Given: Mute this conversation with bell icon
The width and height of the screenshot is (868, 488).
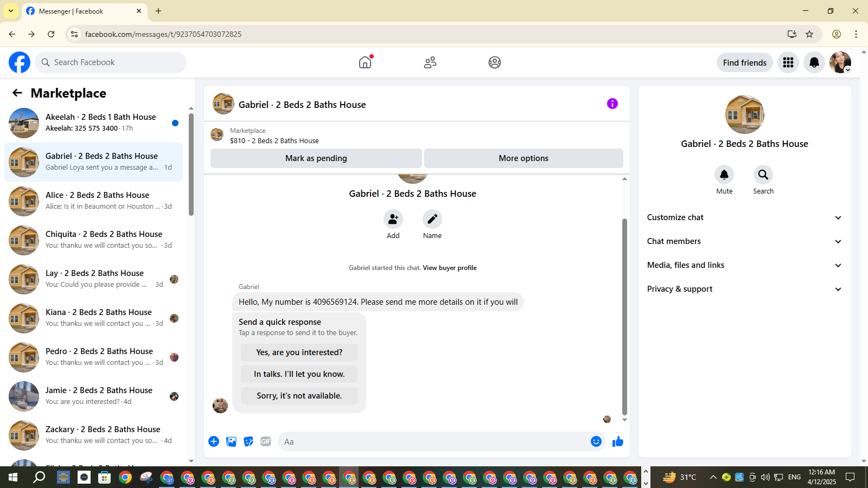Looking at the screenshot, I should (724, 175).
